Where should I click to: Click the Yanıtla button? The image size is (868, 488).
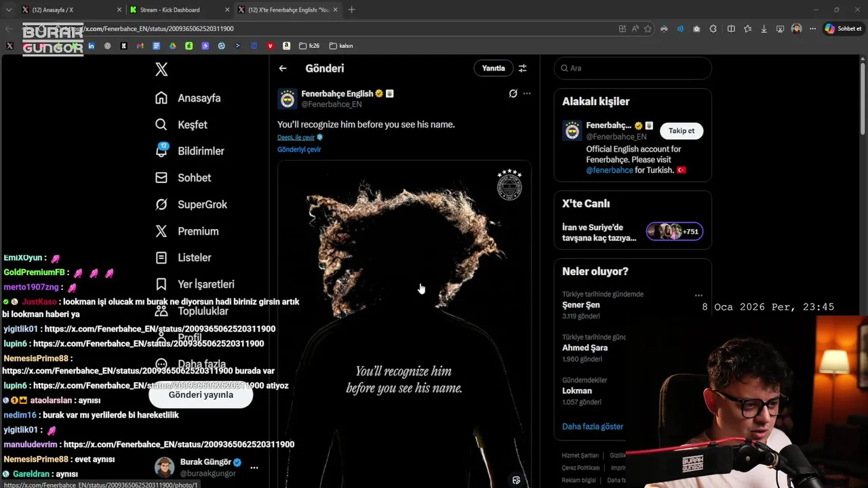click(x=494, y=68)
